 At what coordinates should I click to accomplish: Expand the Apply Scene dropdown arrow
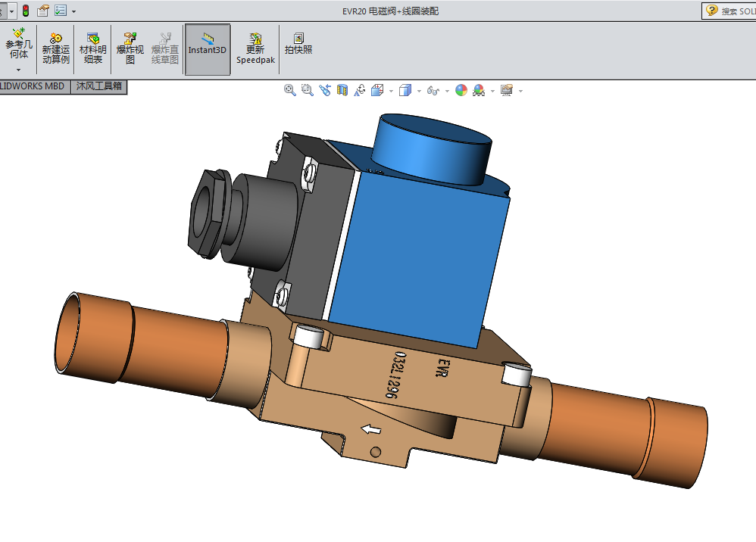click(x=492, y=91)
